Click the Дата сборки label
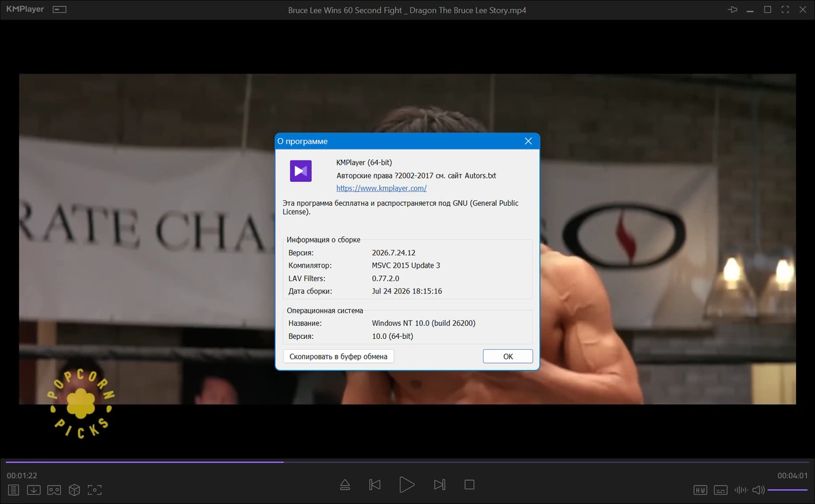Viewport: 815px width, 504px height. tap(310, 291)
